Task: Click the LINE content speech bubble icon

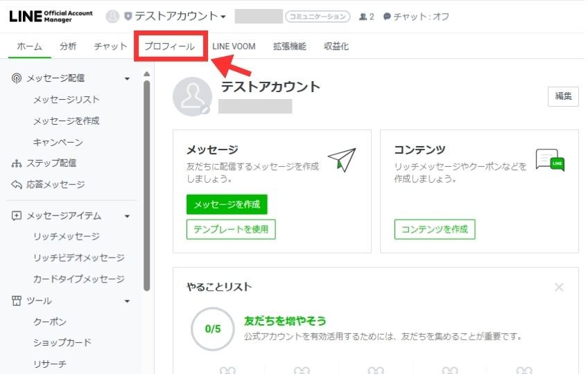Action: click(550, 160)
